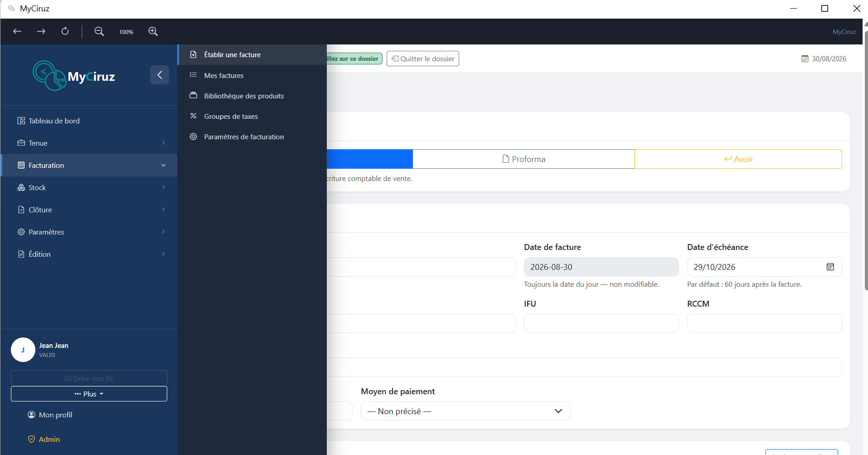Switch to the Proforma tab
Viewport: 868px width, 455px height.
(x=524, y=159)
